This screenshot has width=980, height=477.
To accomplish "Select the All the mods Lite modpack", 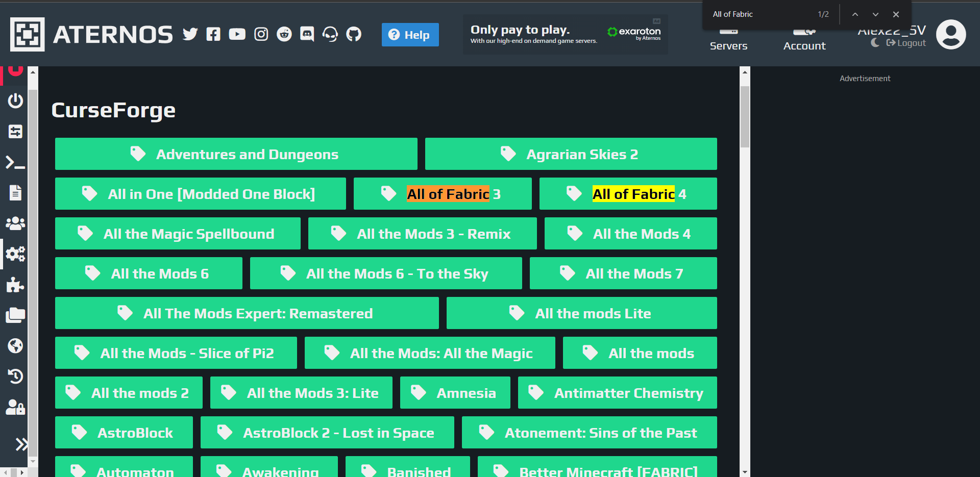I will [x=582, y=313].
